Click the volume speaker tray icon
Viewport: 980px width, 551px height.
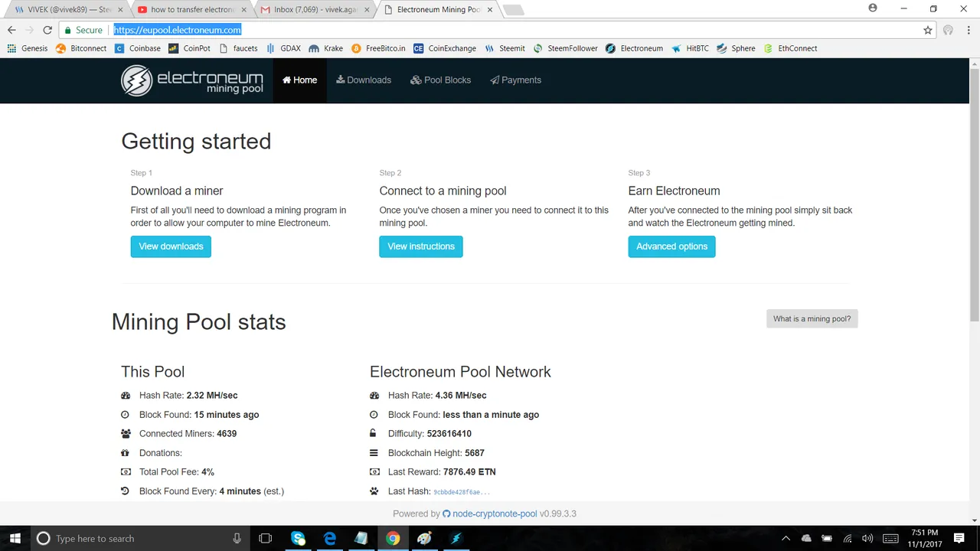(867, 539)
